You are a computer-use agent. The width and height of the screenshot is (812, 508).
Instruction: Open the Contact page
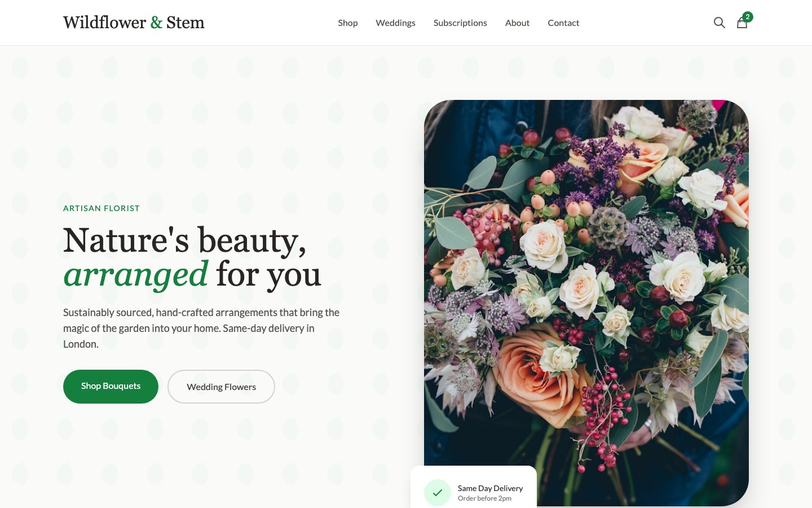pos(563,23)
